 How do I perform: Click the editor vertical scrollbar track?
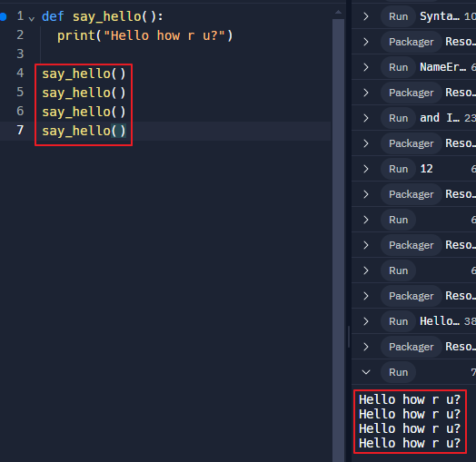point(338,240)
